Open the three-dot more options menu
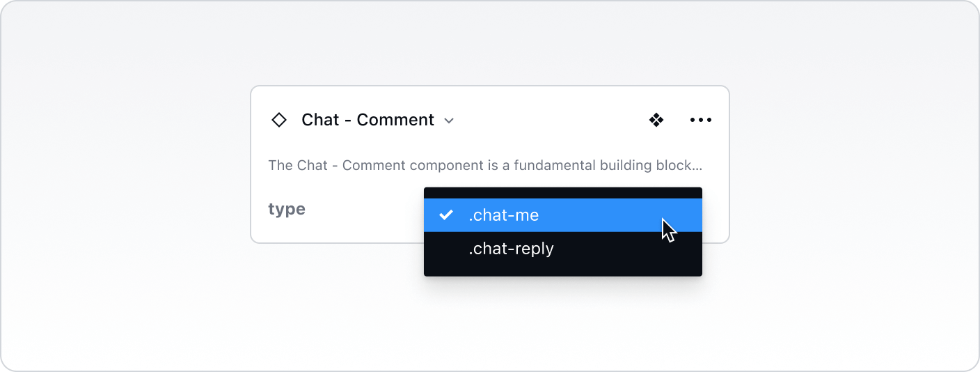Screen dimensions: 980x372 click(700, 120)
